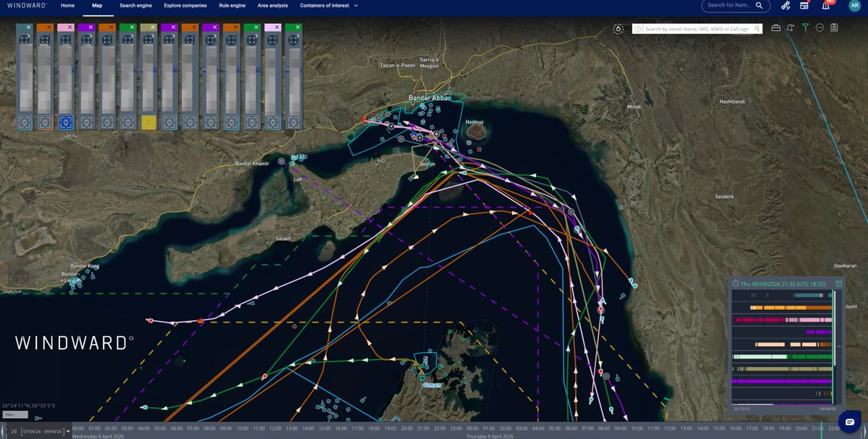Toggle tracking on the second (orange) vessel card

click(46, 122)
